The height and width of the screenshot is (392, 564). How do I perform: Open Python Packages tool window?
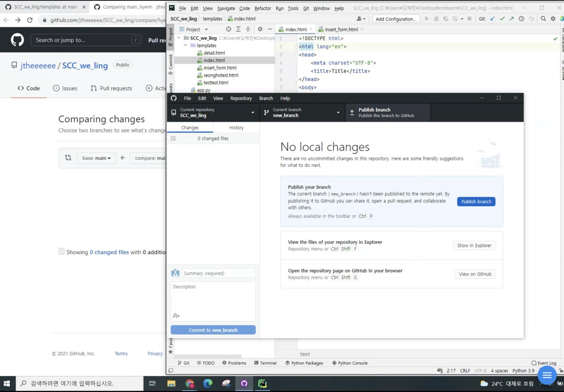[x=304, y=363]
